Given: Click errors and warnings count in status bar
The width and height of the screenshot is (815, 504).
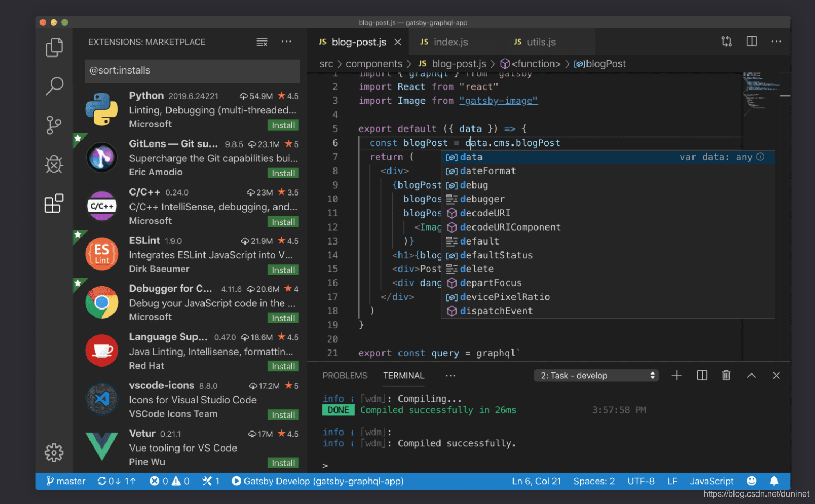Looking at the screenshot, I should [x=169, y=481].
